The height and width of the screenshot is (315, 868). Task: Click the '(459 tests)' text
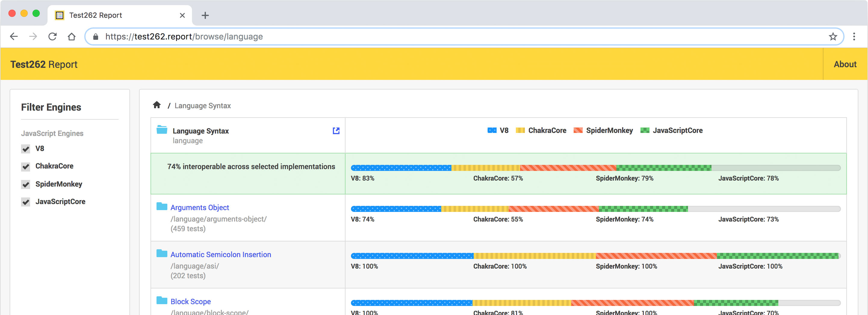point(188,229)
